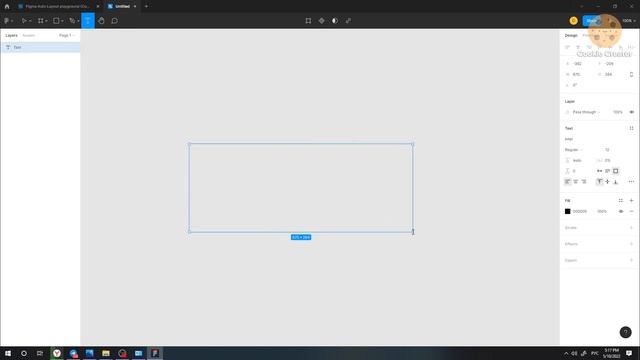Click the active Text tool

click(x=88, y=21)
